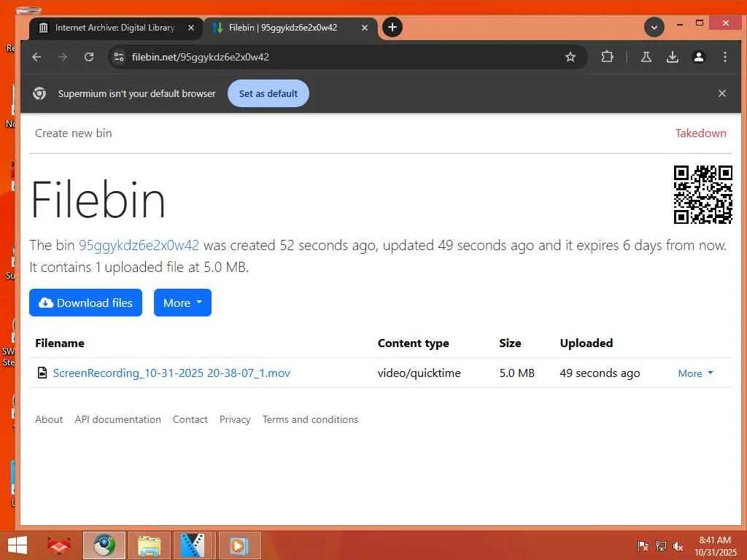Click the Download files button
This screenshot has width=747, height=560.
tap(86, 303)
